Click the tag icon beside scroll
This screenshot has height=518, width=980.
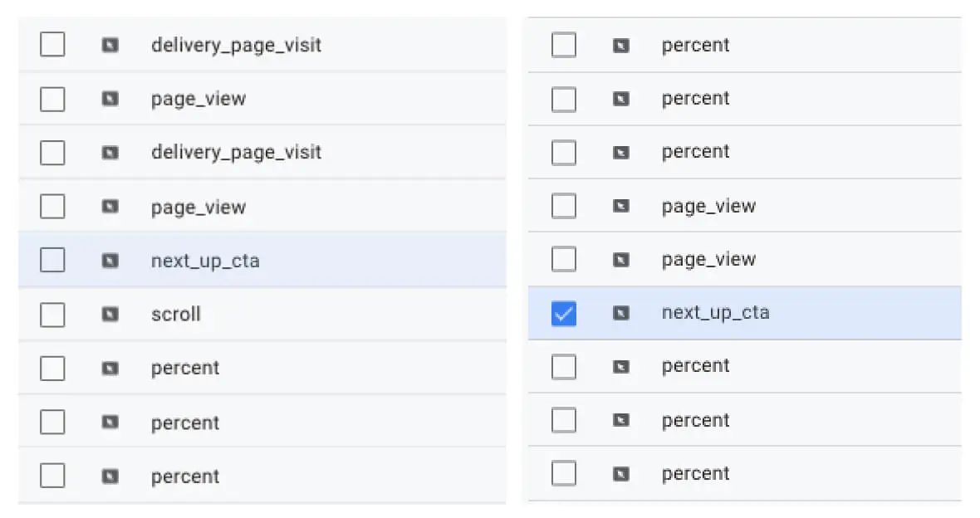110,315
